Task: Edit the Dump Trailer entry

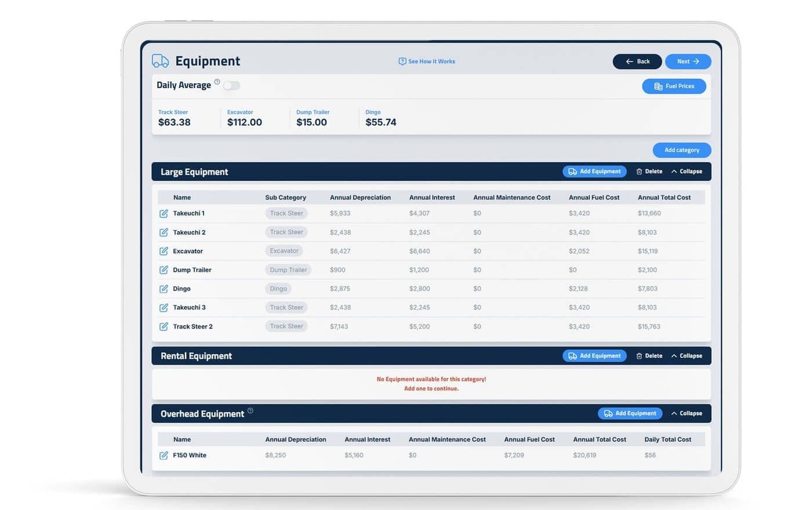Action: tap(164, 270)
